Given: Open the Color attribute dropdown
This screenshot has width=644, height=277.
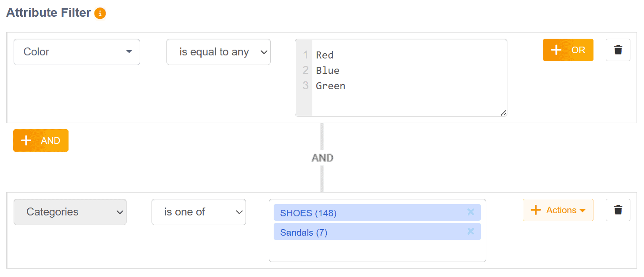Looking at the screenshot, I should tap(77, 52).
